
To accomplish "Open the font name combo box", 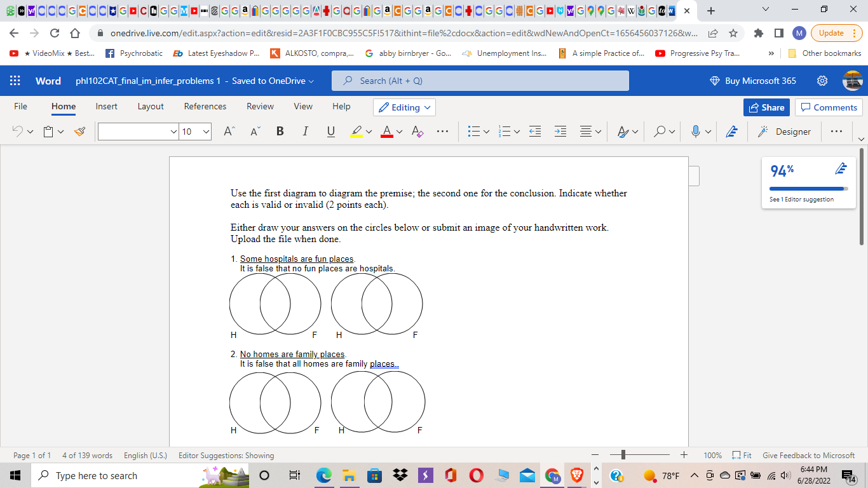I will click(138, 132).
